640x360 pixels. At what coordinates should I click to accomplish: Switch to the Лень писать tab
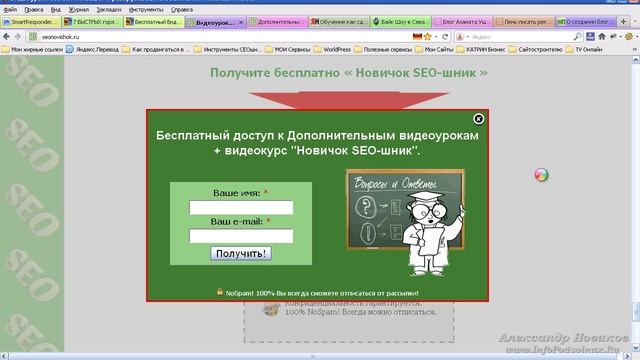[x=524, y=22]
